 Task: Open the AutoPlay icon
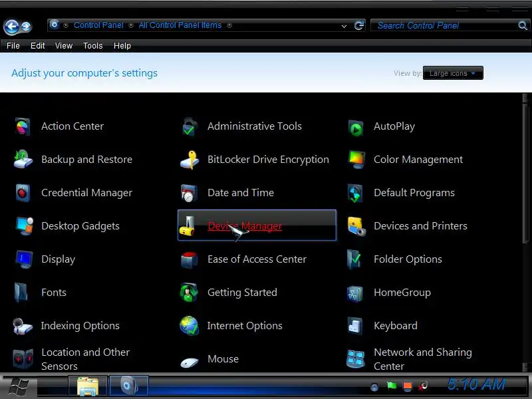356,128
